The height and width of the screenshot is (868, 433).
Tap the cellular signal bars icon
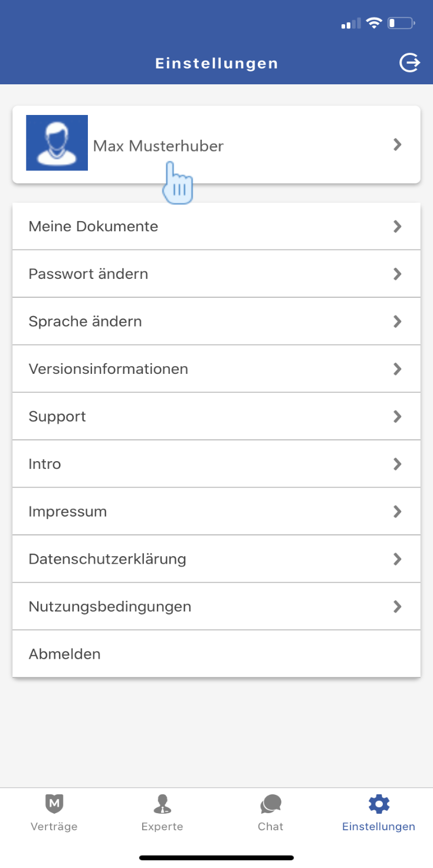[350, 24]
